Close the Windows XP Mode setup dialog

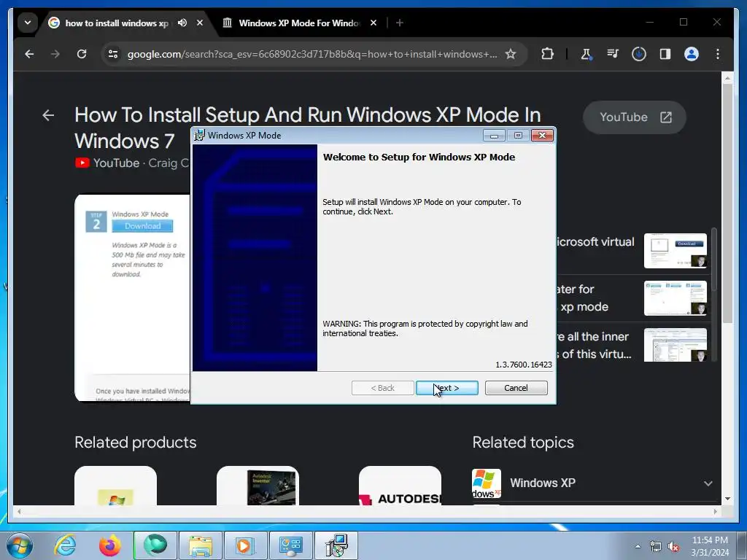(542, 136)
